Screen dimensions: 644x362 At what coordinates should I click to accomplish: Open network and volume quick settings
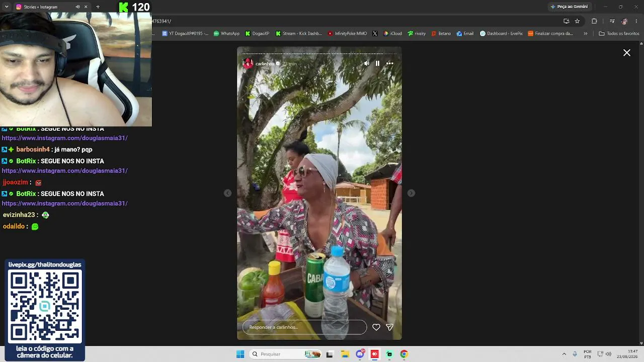coord(604,354)
